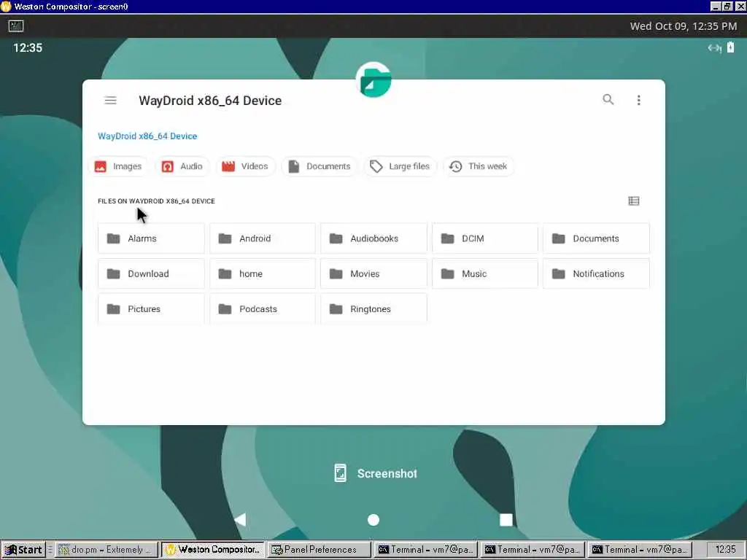Open the hamburger navigation menu
Viewport: 747px width, 560px height.
[111, 100]
